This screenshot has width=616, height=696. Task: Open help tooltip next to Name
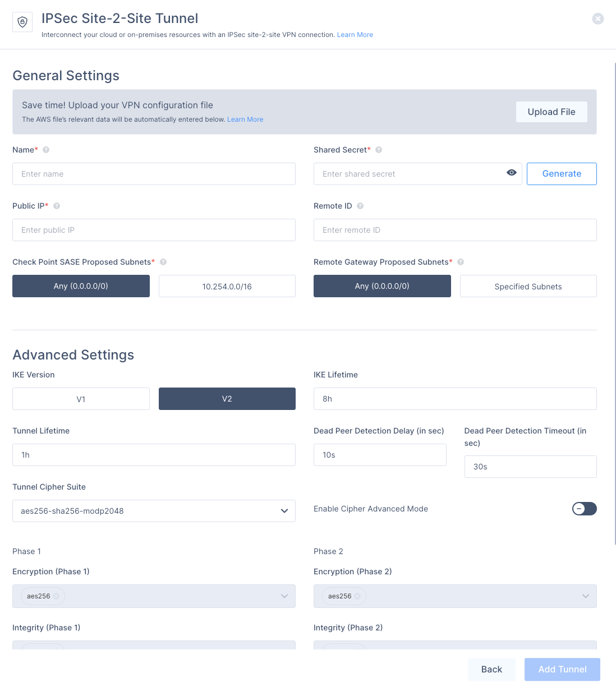click(x=46, y=150)
